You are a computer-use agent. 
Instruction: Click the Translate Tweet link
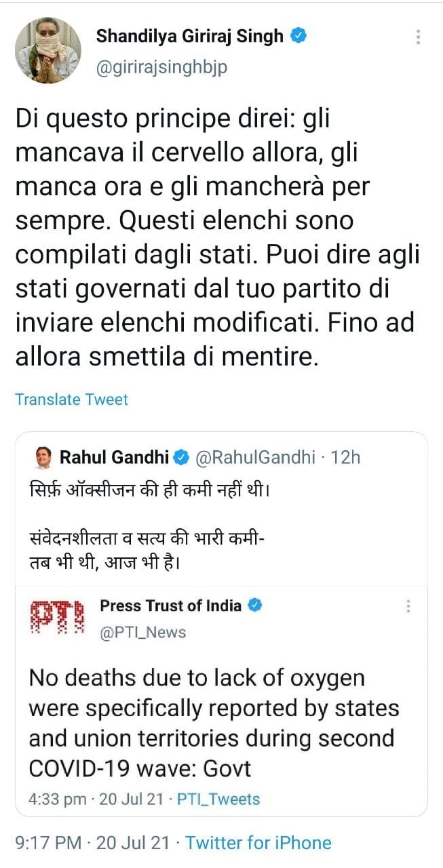coord(71,399)
